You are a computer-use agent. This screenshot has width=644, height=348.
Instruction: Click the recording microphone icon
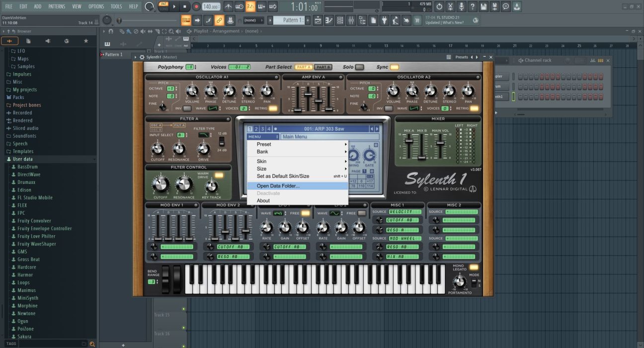[x=462, y=6]
